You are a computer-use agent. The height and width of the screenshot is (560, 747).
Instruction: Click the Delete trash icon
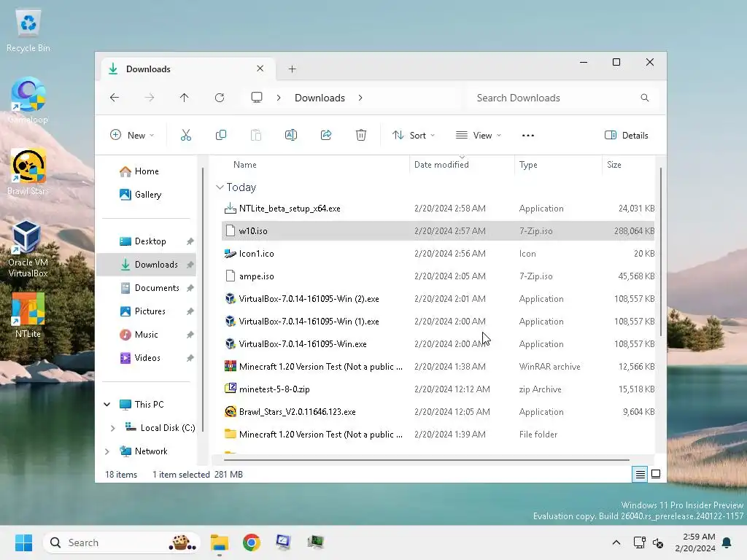tap(361, 135)
